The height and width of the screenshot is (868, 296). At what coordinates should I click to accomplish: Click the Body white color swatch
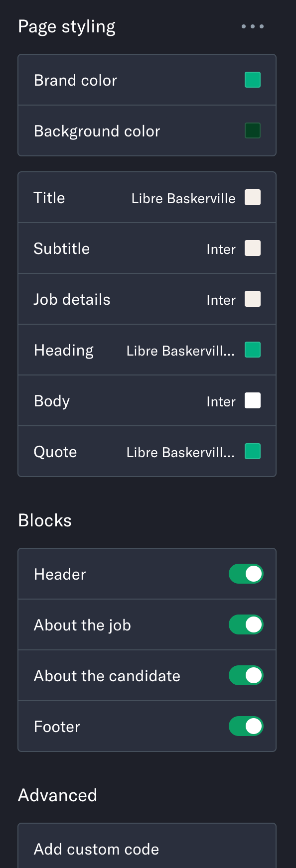tap(253, 400)
